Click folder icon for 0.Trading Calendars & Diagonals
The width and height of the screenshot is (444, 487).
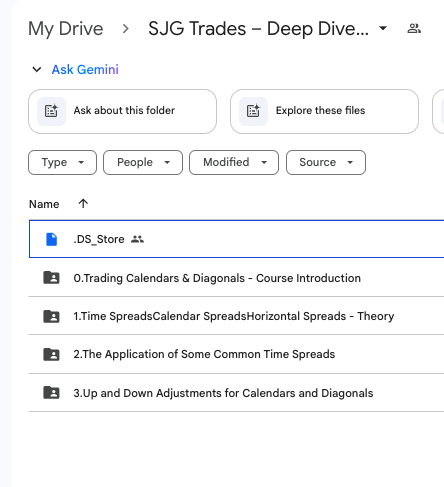51,277
